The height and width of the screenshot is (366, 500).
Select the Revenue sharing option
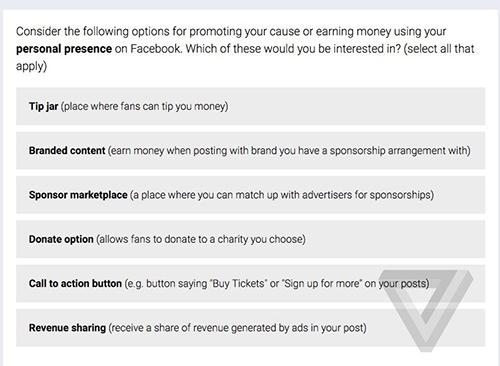(x=250, y=328)
